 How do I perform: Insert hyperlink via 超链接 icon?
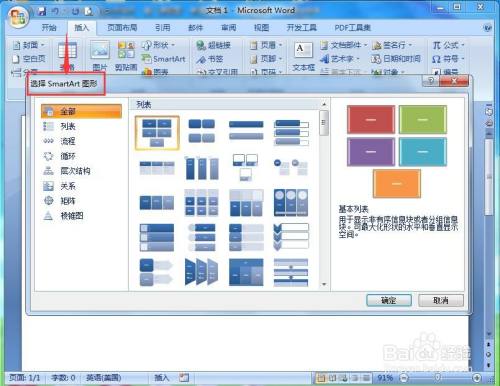click(214, 45)
